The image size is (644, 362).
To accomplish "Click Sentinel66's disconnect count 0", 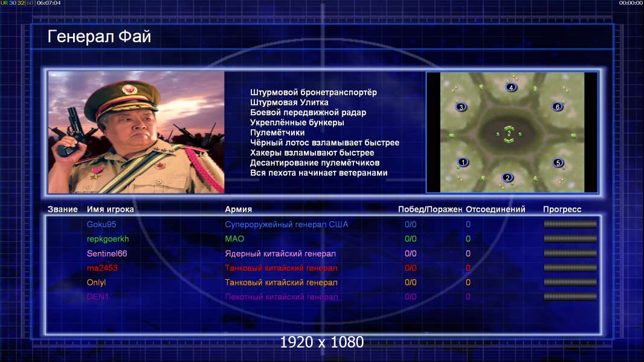I will pos(468,253).
